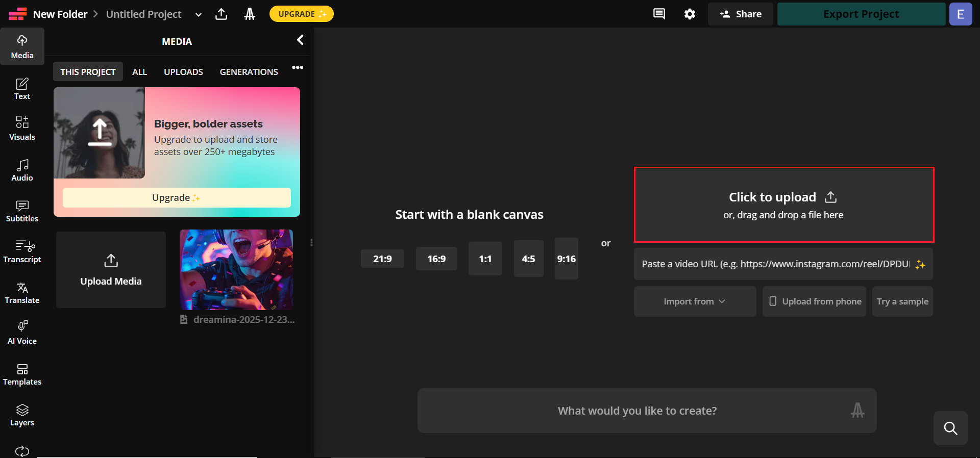This screenshot has height=458, width=980.
Task: Open the Media sidebar panel
Action: pyautogui.click(x=22, y=47)
